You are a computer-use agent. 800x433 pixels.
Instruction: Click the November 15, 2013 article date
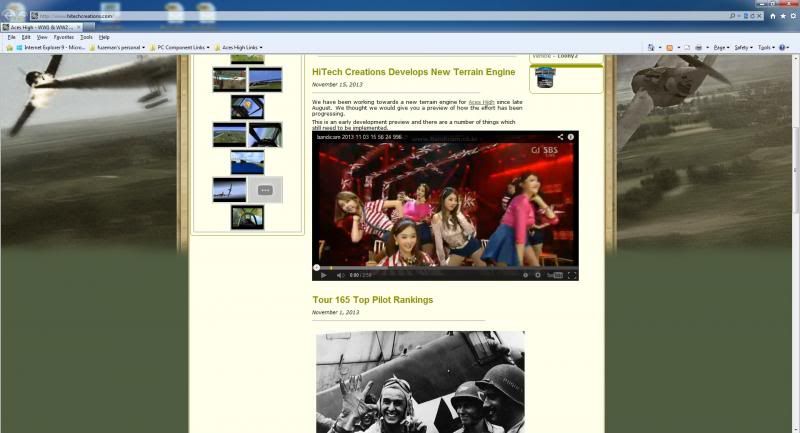(337, 85)
